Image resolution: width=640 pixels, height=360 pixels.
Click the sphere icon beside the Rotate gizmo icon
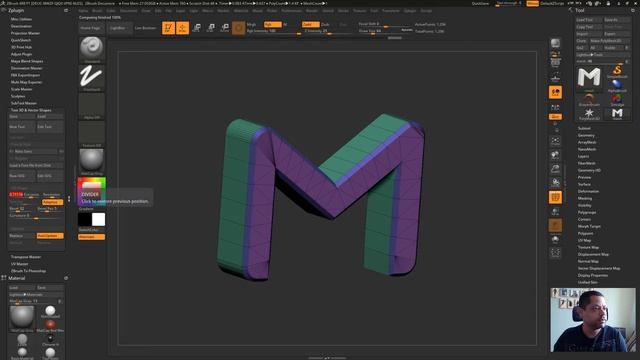(x=239, y=28)
